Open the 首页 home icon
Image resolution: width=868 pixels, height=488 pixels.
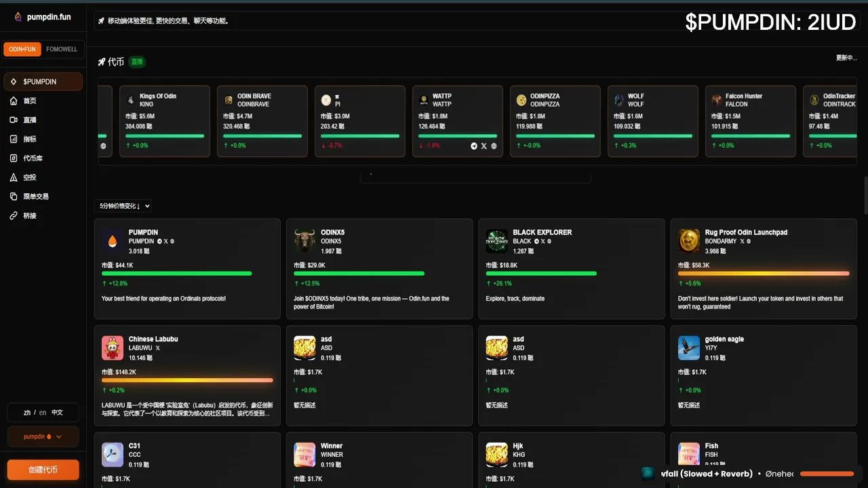(x=14, y=101)
